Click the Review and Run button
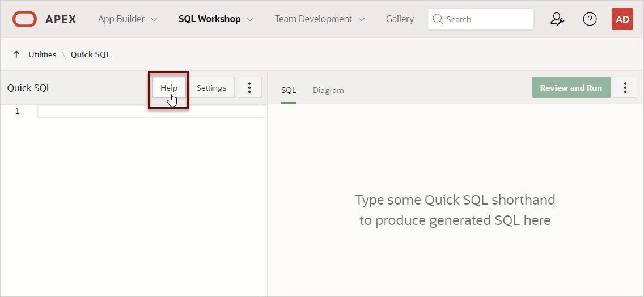Screen dimensions: 644x297 571,87
